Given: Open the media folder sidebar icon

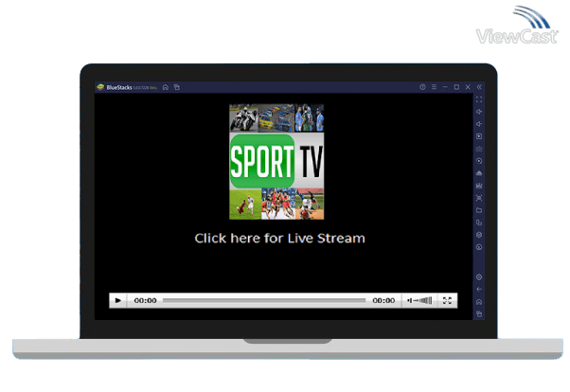Looking at the screenshot, I should [x=479, y=210].
